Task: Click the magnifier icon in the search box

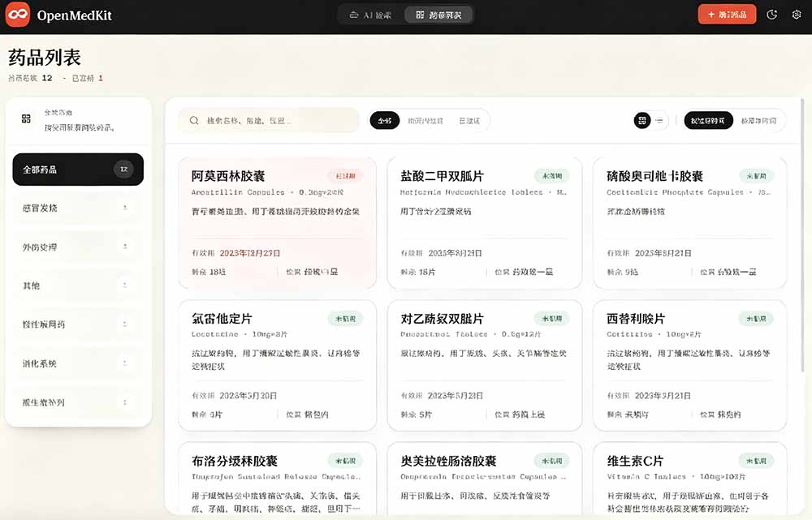Action: click(194, 121)
